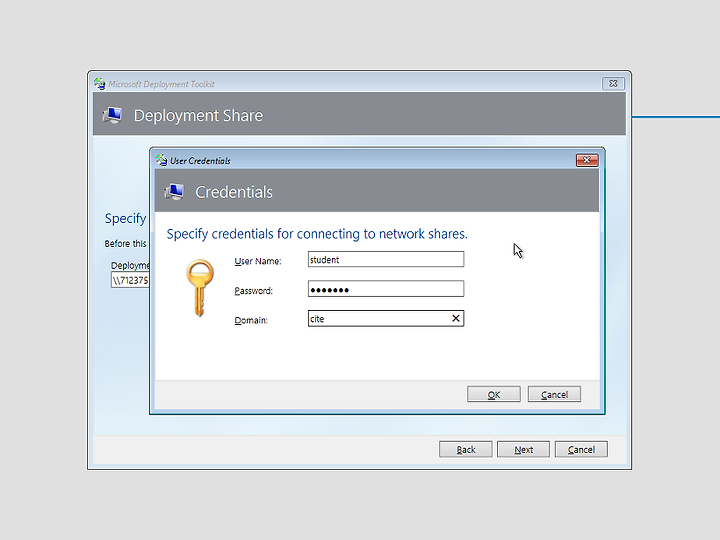
Task: Click the deployment share path field
Action: (x=130, y=280)
